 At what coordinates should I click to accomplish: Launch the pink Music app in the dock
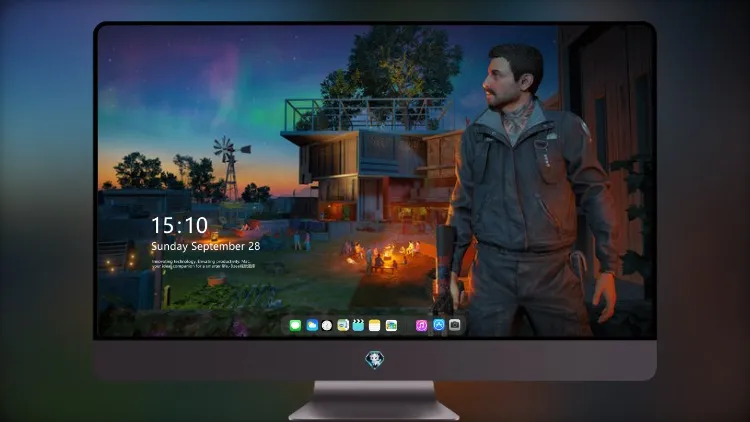coord(421,326)
